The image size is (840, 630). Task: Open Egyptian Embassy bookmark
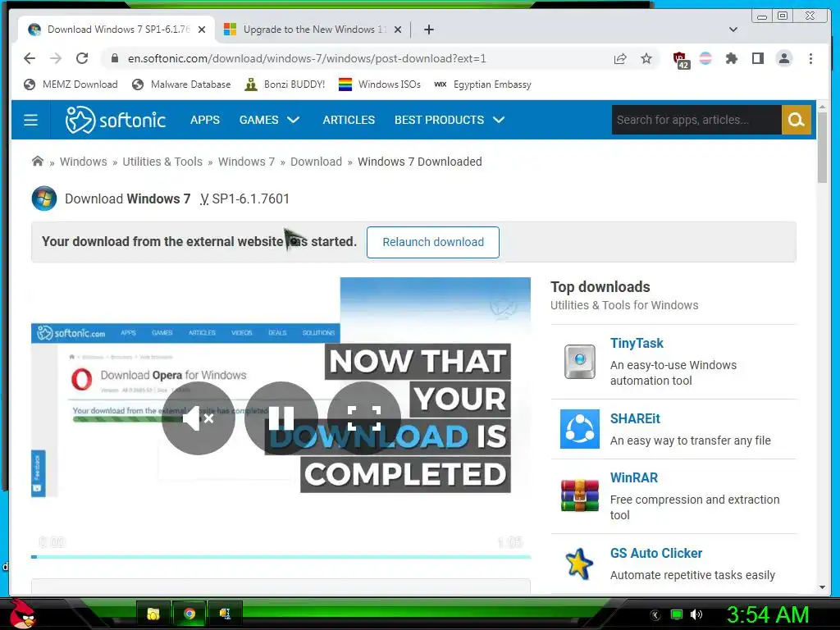point(482,84)
